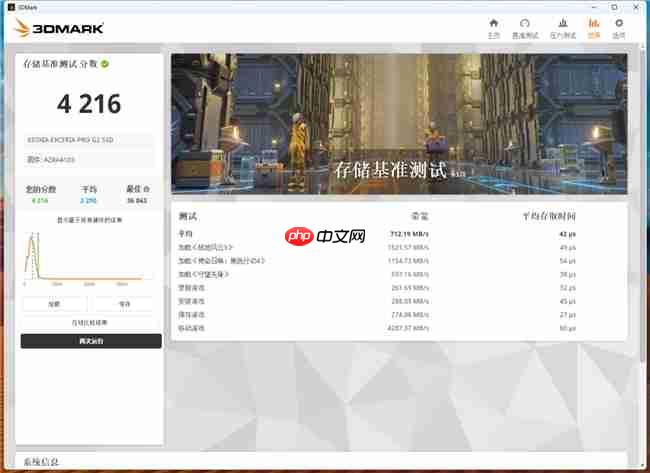
Task: Click the 保存 (Save) button
Action: 124,304
